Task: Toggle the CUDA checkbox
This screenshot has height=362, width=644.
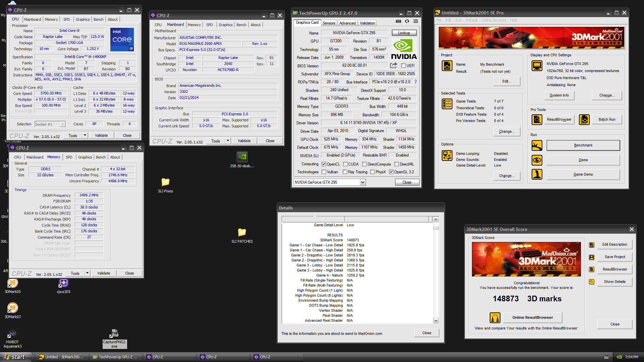Action: 345,164
